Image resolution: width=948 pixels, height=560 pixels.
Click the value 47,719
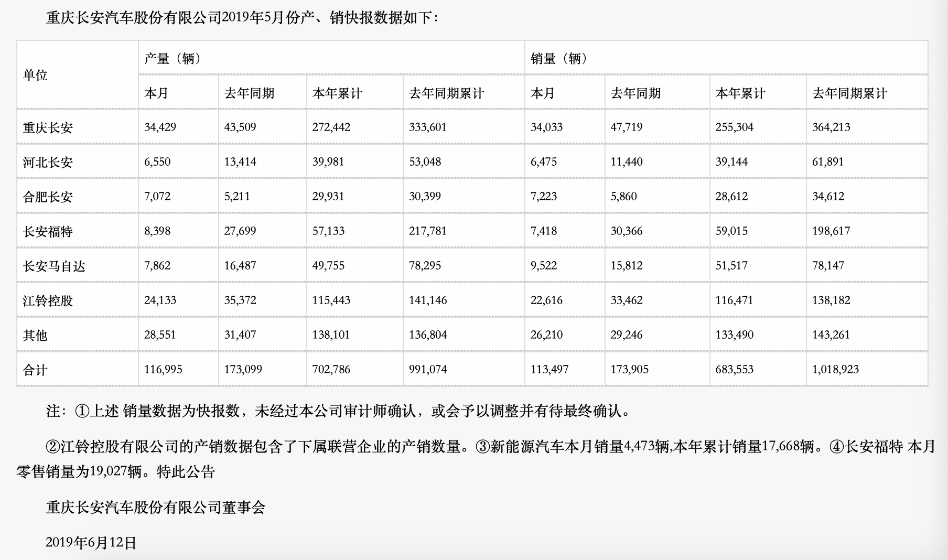[627, 127]
